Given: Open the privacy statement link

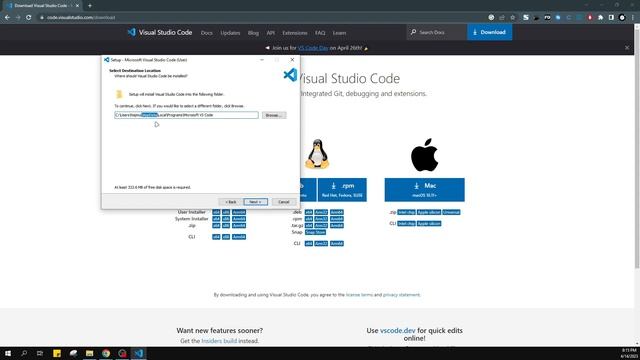Looking at the screenshot, I should coord(401,295).
